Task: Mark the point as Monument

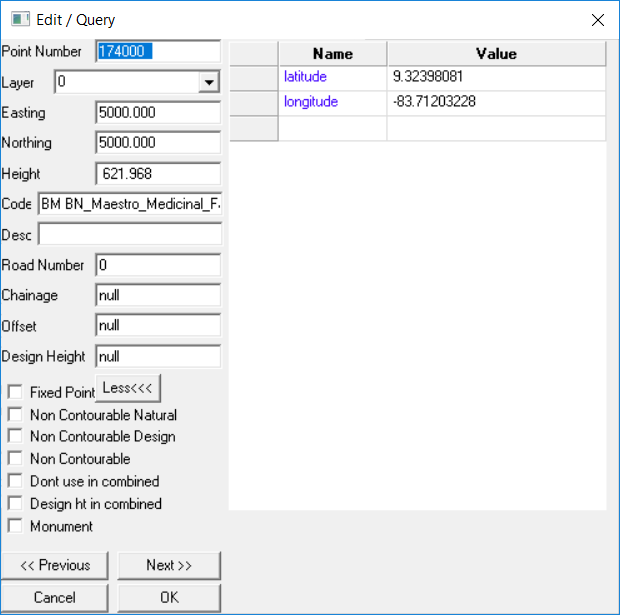Action: coord(15,526)
